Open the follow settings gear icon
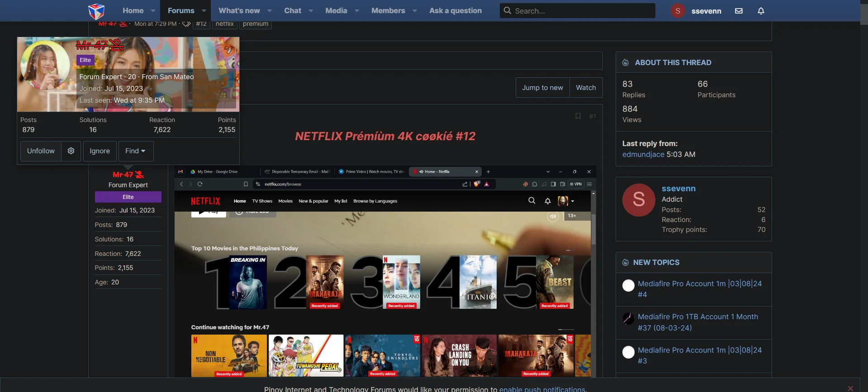The width and height of the screenshot is (868, 392). pyautogui.click(x=71, y=151)
